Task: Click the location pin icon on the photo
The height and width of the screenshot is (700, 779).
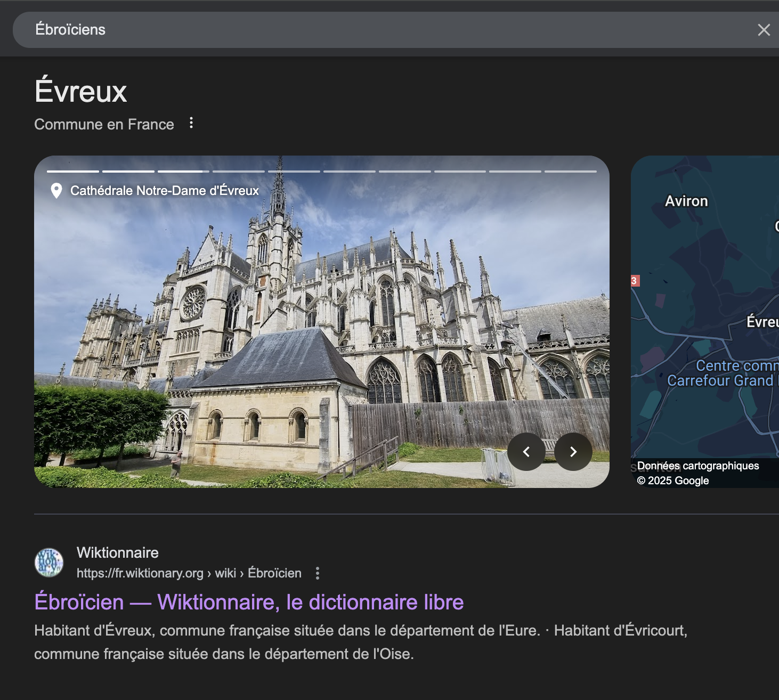Action: pos(56,191)
